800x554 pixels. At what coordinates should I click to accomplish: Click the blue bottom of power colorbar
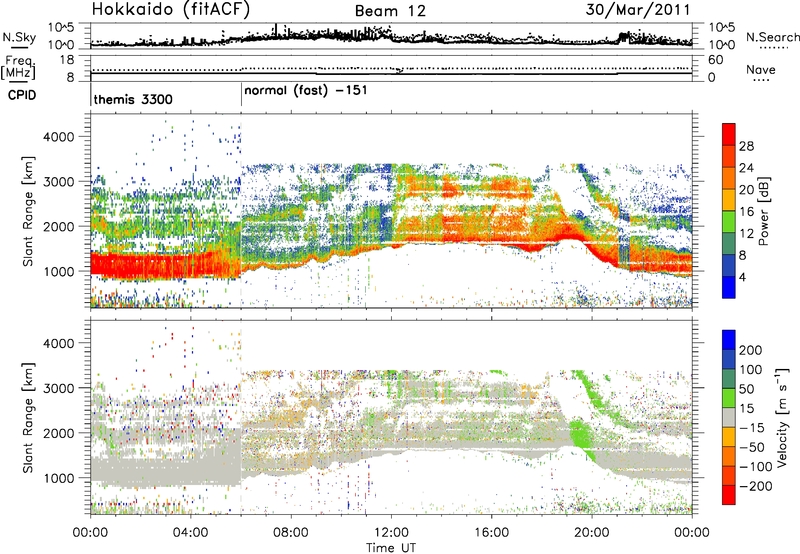tap(729, 287)
